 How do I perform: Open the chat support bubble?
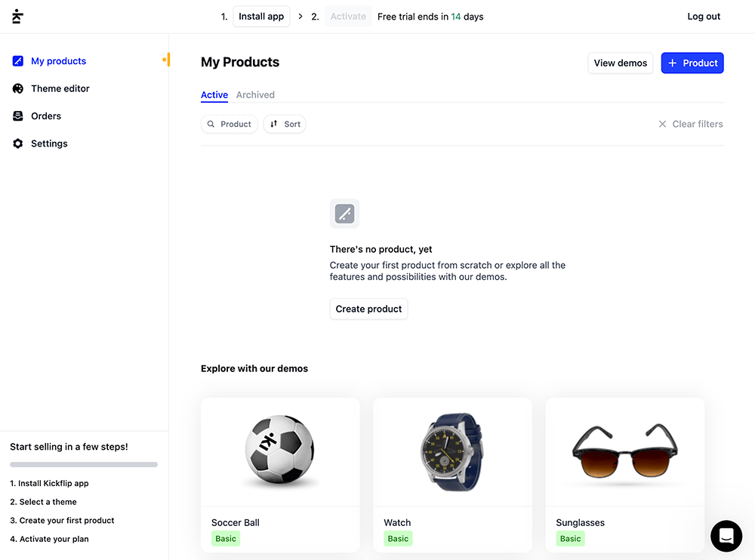726,536
